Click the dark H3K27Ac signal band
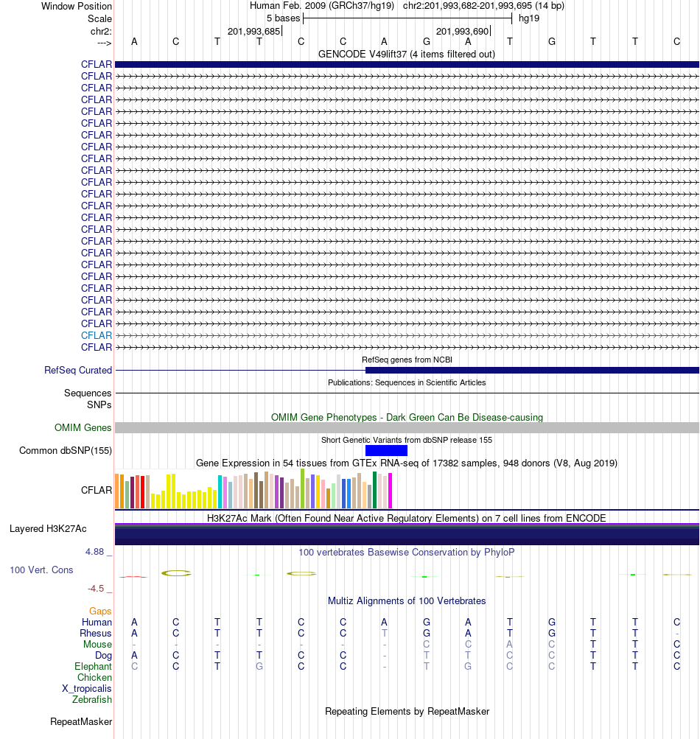Screen dimensions: 700x739 point(407,535)
